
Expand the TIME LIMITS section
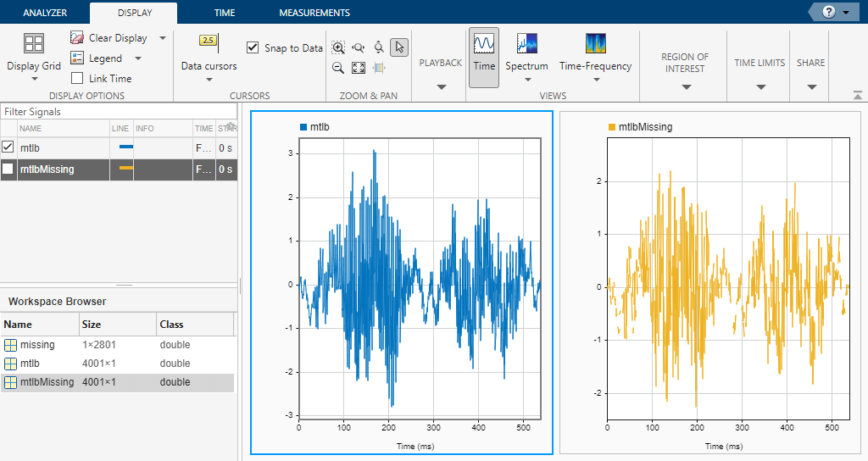(760, 87)
